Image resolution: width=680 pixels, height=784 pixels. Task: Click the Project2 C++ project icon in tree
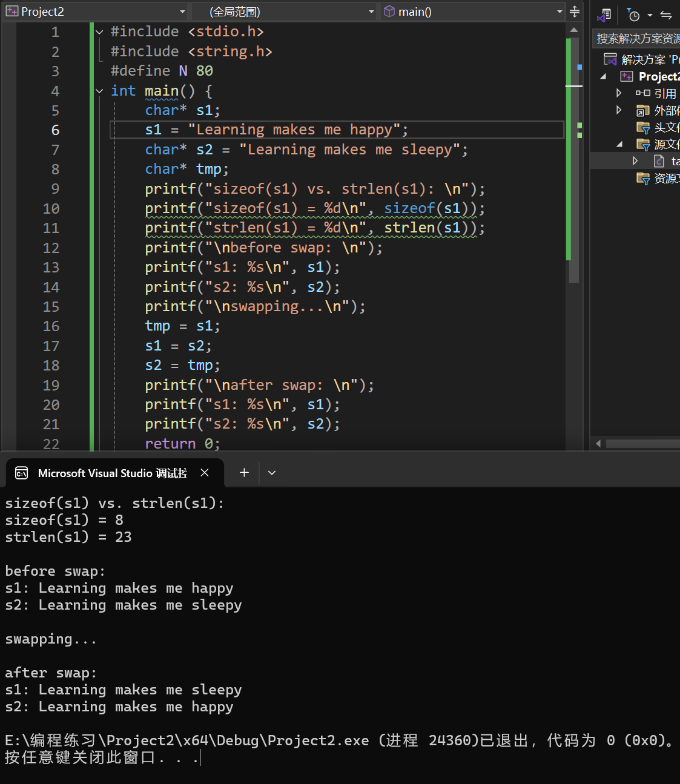coord(627,76)
